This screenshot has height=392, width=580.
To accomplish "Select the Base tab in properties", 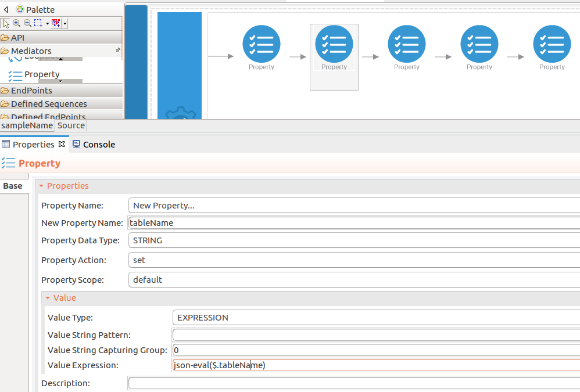I will pyautogui.click(x=13, y=186).
